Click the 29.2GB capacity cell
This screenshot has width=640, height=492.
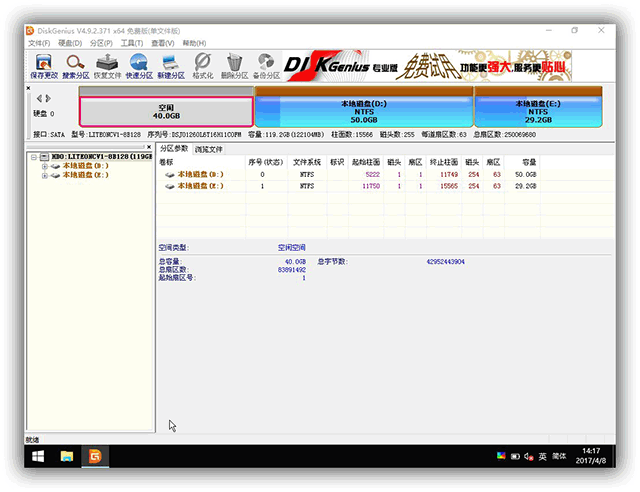point(526,186)
